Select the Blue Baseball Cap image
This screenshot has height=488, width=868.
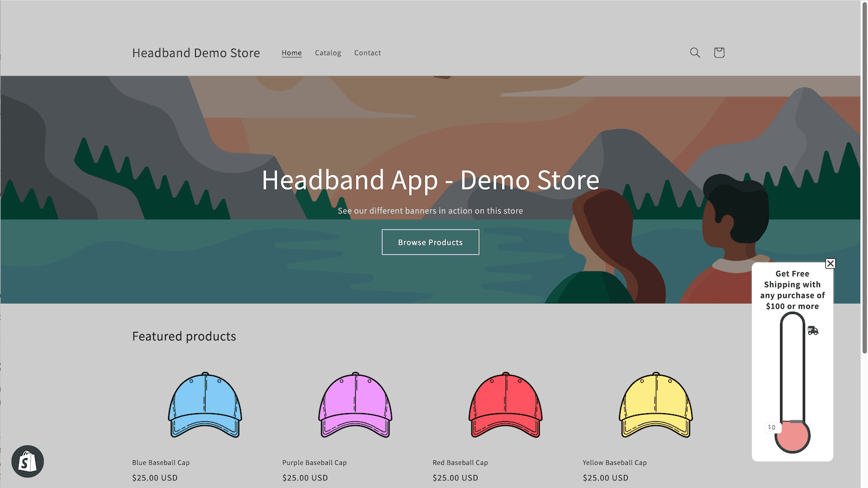(205, 406)
